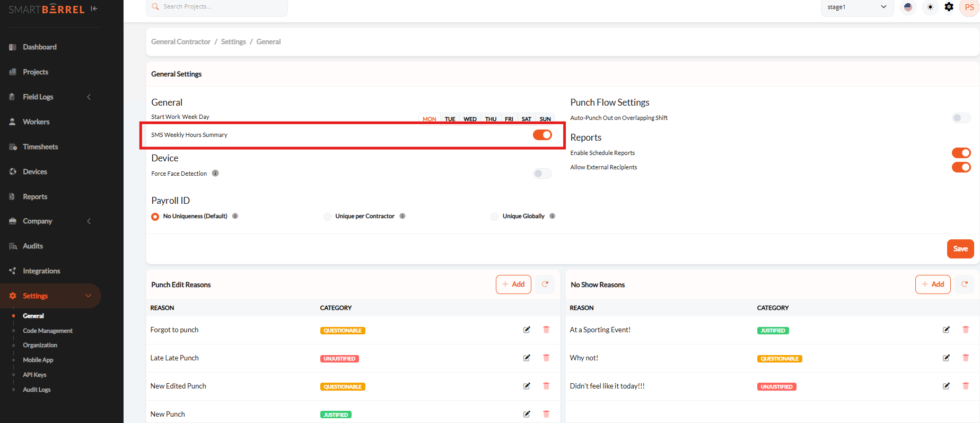Toggle Allow External Recipients switch

961,167
